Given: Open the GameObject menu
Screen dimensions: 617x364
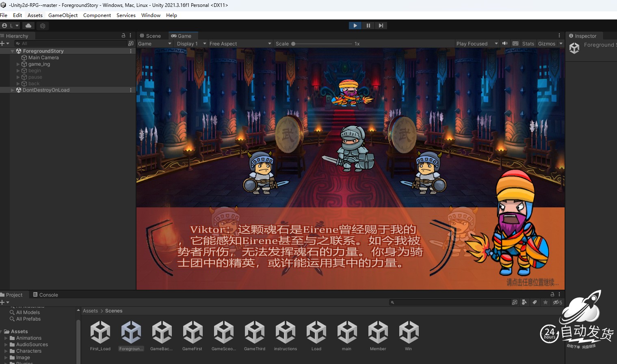Looking at the screenshot, I should click(63, 15).
